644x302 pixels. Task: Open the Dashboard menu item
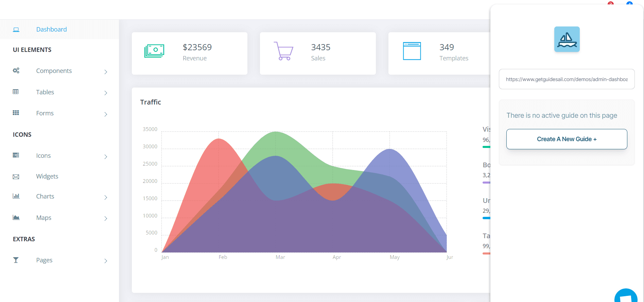[x=51, y=30]
